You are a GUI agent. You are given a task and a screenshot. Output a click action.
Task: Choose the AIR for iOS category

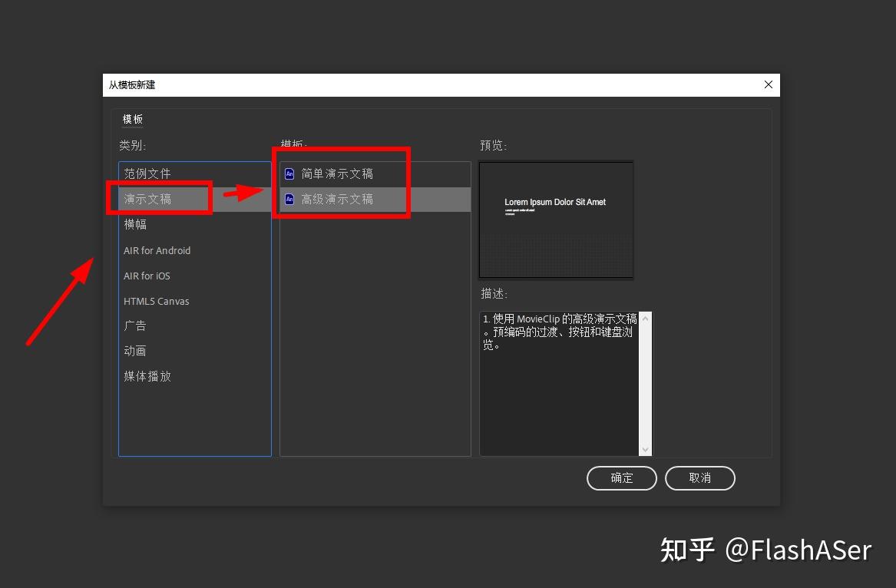coord(146,276)
